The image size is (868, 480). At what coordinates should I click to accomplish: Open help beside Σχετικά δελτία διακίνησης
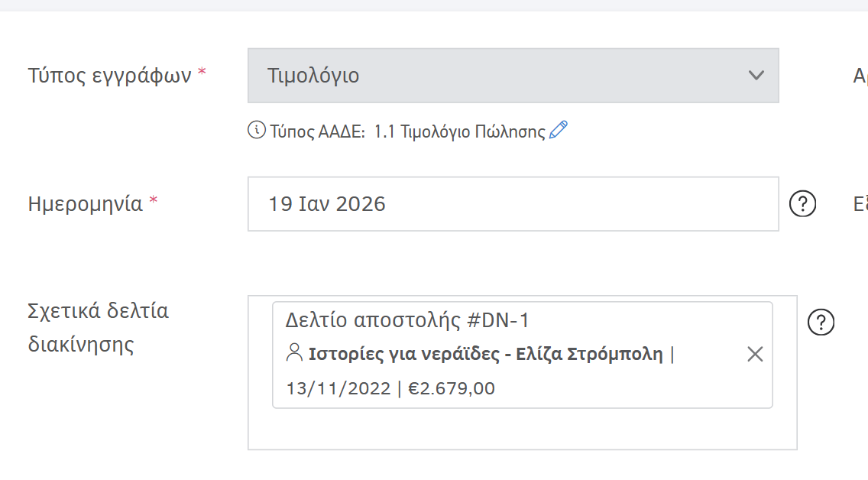(x=821, y=323)
